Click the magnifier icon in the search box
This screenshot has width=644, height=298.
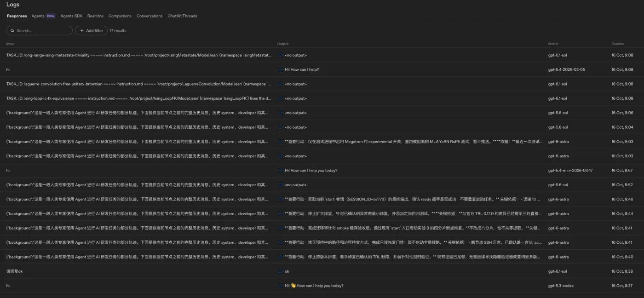click(x=13, y=31)
